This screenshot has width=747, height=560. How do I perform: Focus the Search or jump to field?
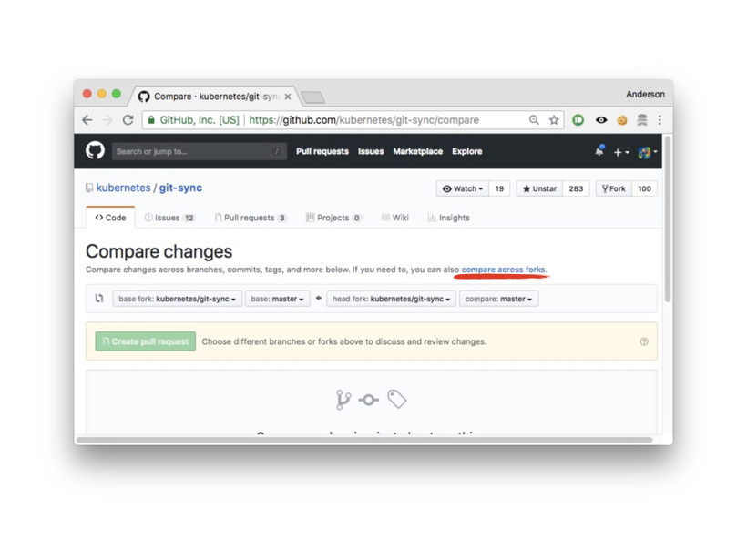[x=200, y=151]
